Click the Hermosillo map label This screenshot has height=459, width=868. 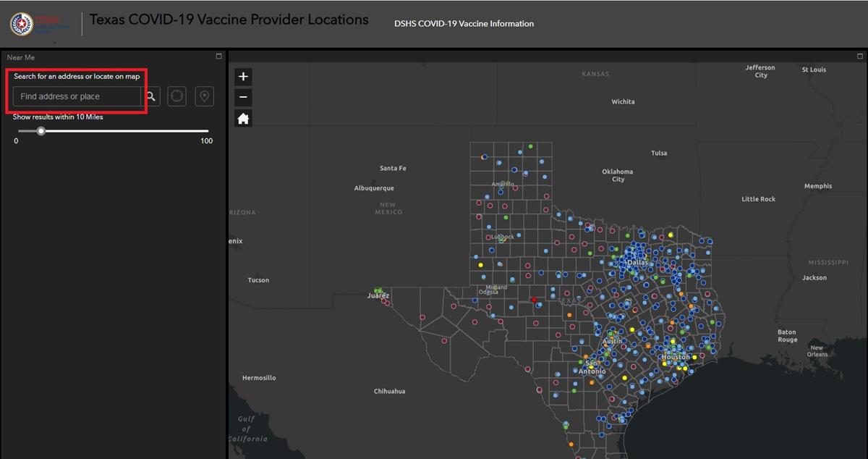(259, 378)
